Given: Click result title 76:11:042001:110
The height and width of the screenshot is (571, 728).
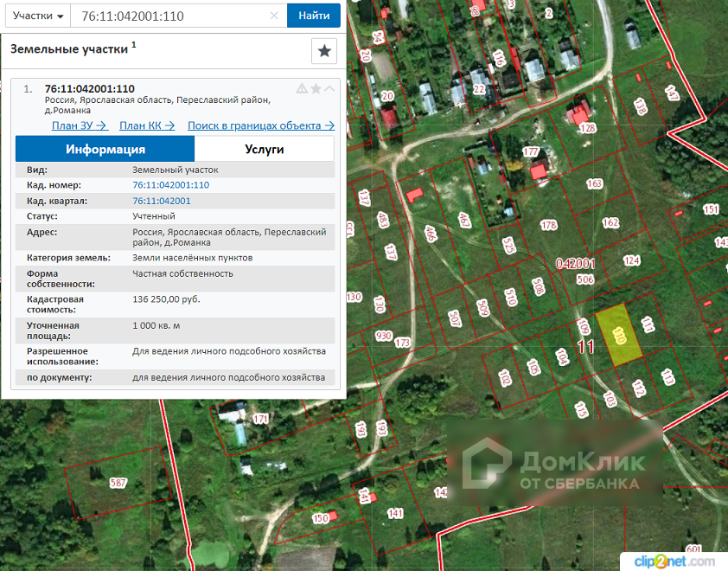Looking at the screenshot, I should tap(90, 89).
